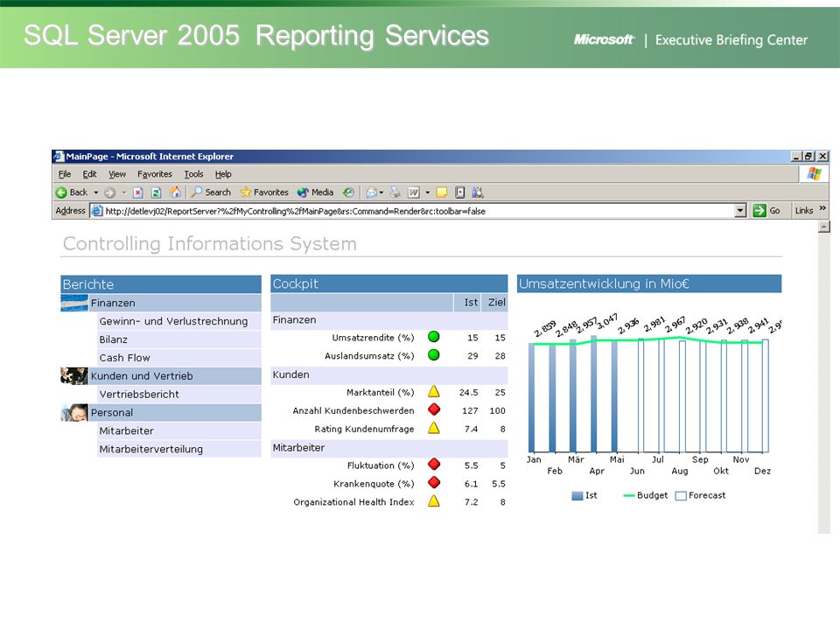Click the green indicator for Umsatzrendite
The image size is (840, 630).
pos(434,336)
